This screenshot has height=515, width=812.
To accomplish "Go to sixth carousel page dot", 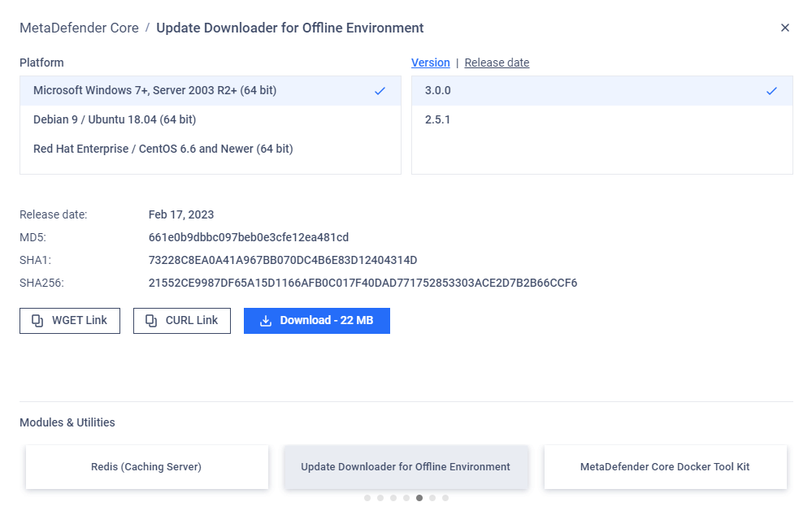I will pyautogui.click(x=432, y=498).
